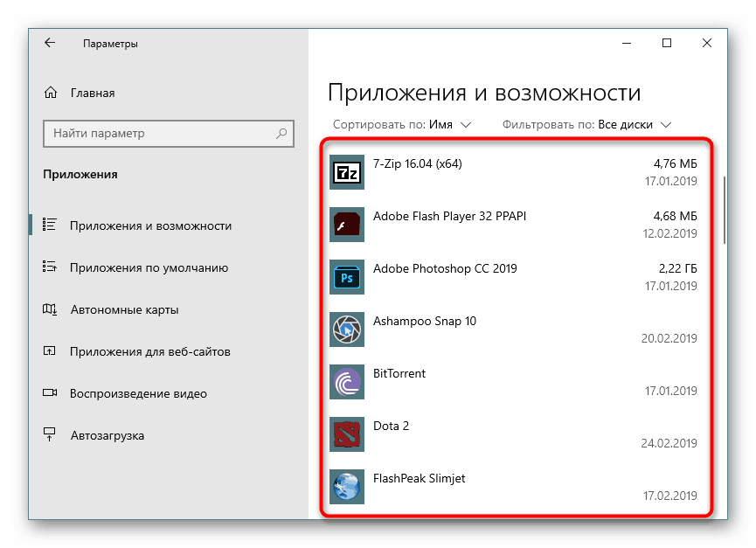This screenshot has height=548, width=756.
Task: Select the FlashPeak Slimjet entry name
Action: click(x=419, y=479)
